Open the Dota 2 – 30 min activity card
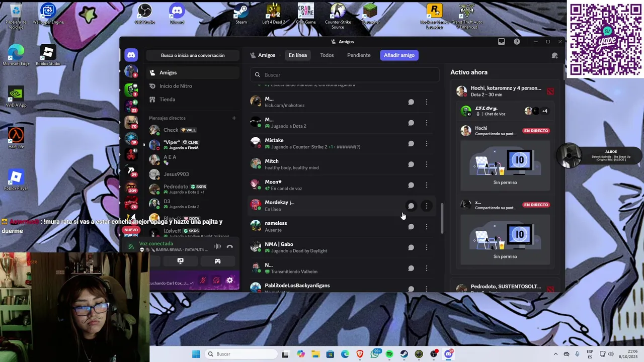This screenshot has height=362, width=644. coord(505,91)
